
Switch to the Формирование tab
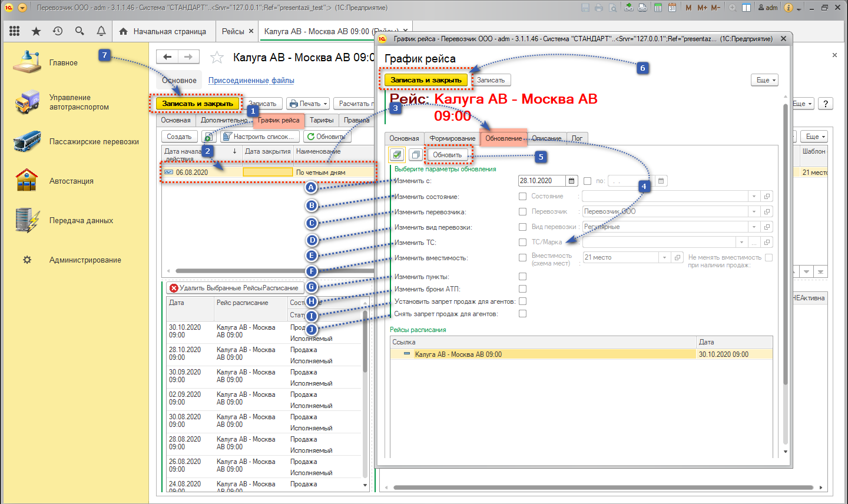452,138
